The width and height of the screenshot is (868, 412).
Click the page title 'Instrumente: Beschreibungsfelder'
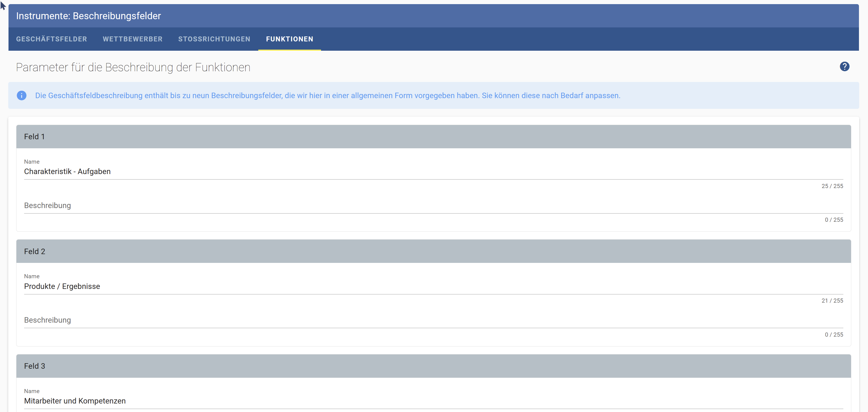point(89,16)
